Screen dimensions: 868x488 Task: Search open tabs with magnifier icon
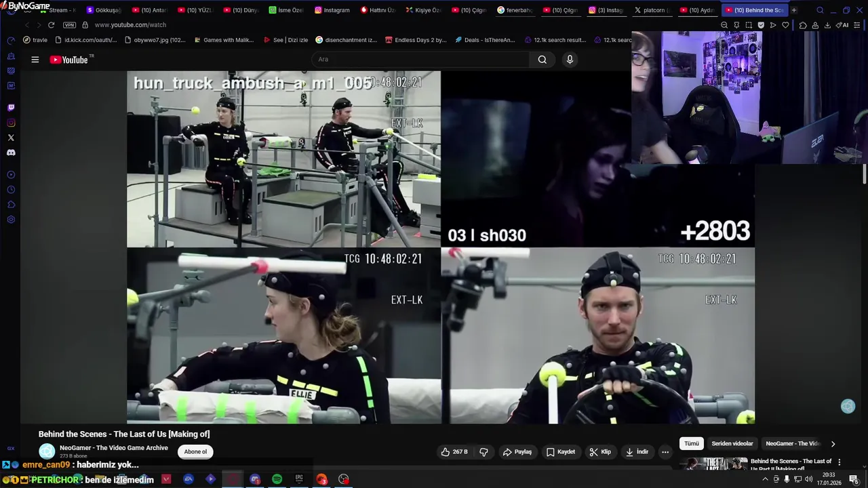[x=820, y=10]
